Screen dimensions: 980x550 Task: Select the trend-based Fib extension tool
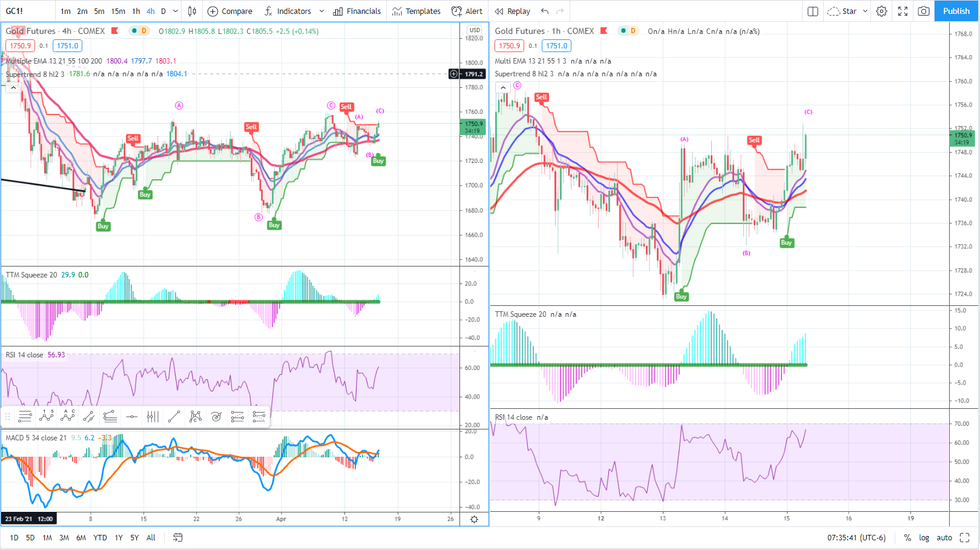tap(237, 416)
